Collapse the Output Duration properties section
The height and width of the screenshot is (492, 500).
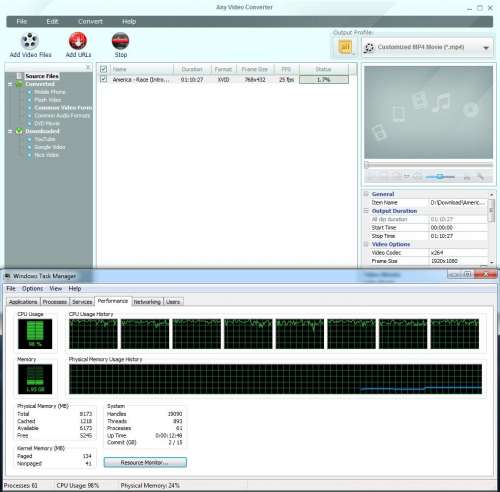366,211
